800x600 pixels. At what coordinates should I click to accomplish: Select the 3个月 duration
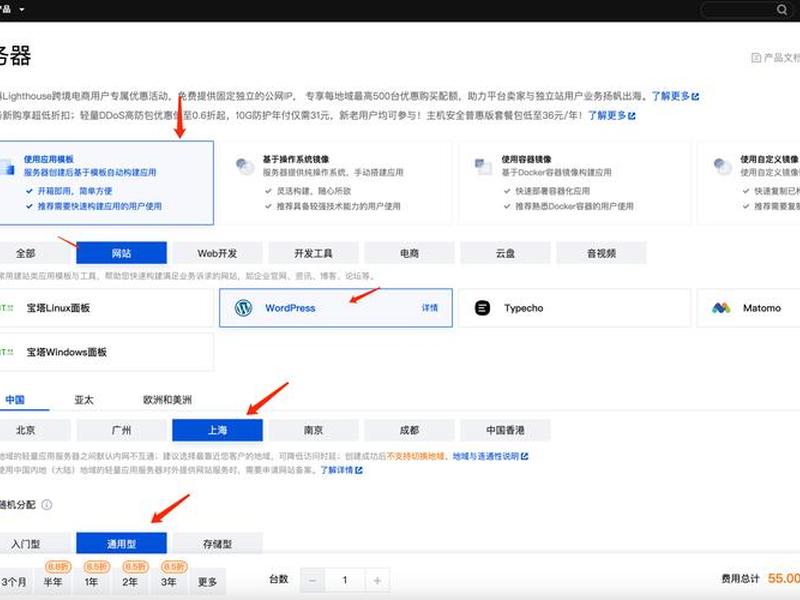pyautogui.click(x=14, y=582)
